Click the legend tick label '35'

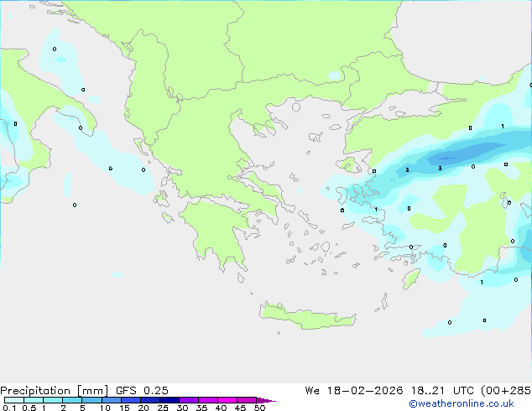[201, 408]
